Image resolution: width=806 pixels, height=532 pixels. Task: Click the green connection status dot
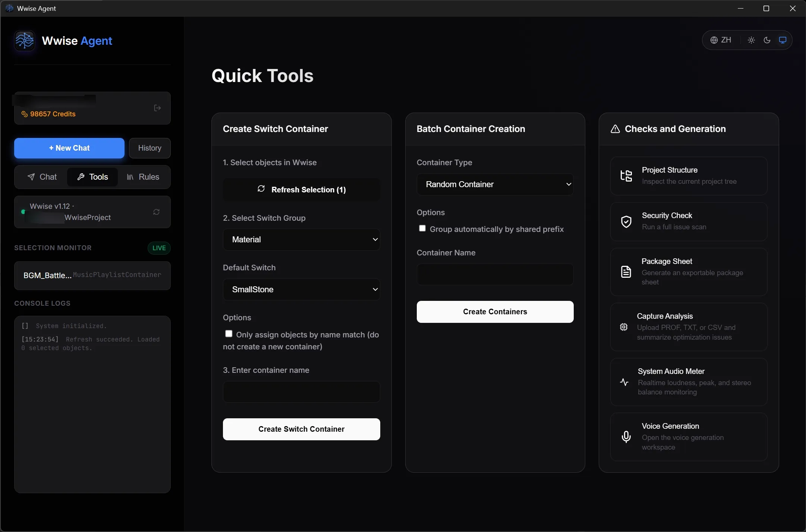click(23, 212)
